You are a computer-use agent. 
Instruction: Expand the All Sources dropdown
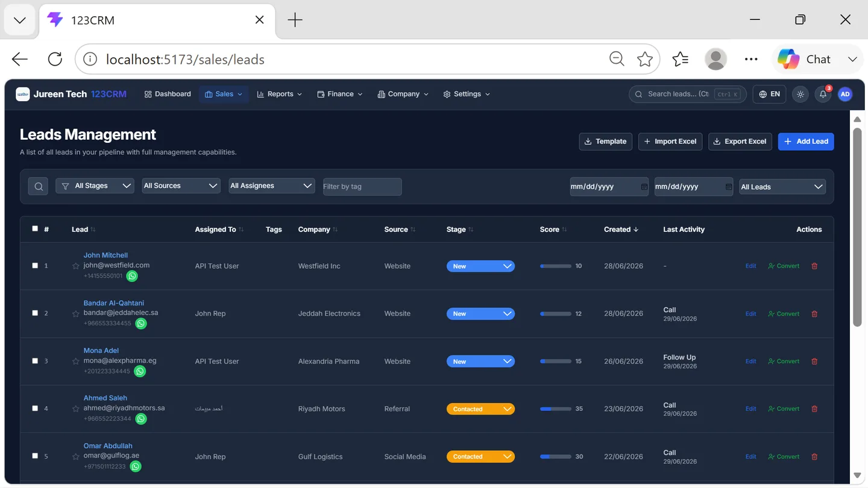tap(181, 186)
